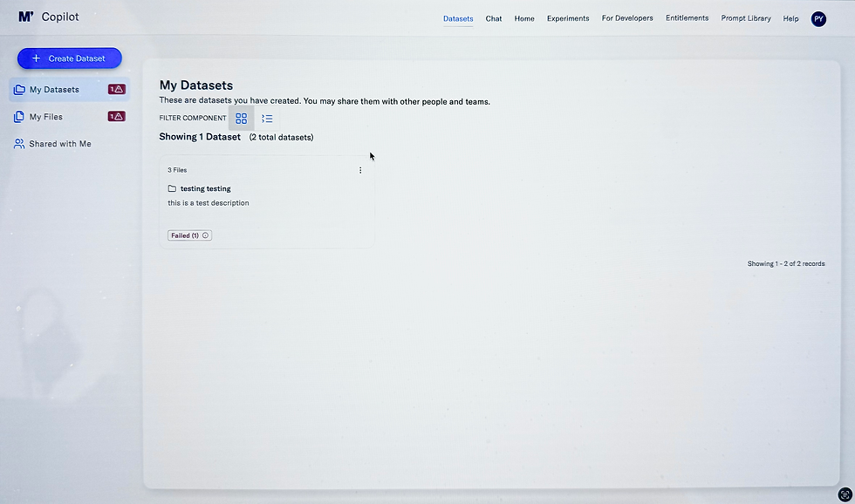The height and width of the screenshot is (504, 855).
Task: Click the M' Copilot logo
Action: tap(49, 17)
